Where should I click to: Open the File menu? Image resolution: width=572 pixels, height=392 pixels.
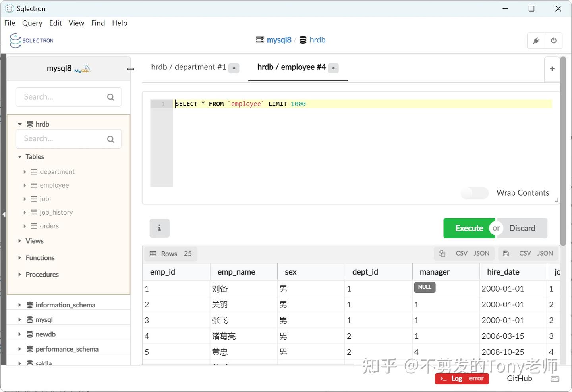[10, 23]
